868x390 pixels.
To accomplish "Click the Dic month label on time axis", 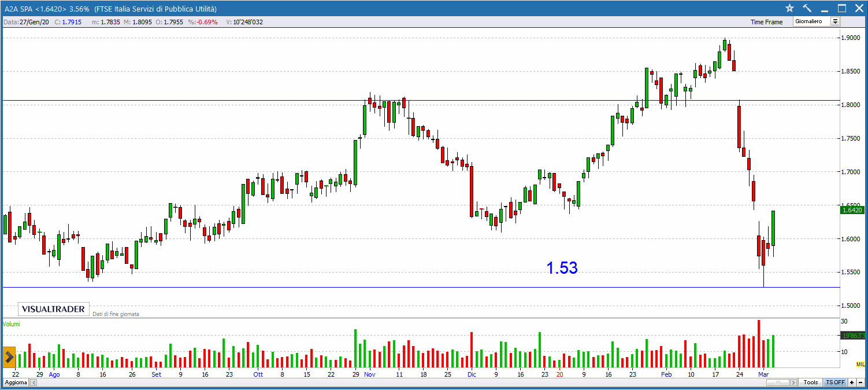I will 472,374.
